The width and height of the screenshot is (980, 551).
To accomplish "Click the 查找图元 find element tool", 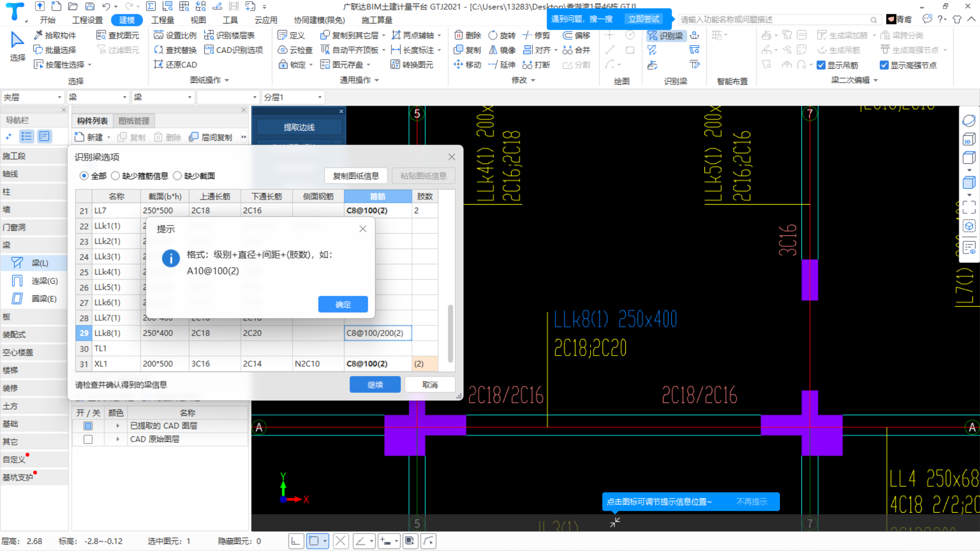I will point(118,35).
